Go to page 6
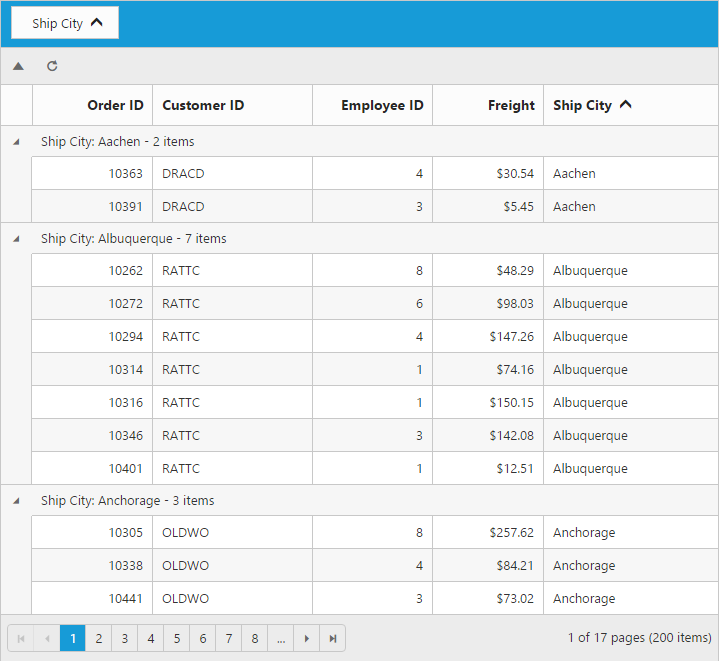 click(x=203, y=639)
